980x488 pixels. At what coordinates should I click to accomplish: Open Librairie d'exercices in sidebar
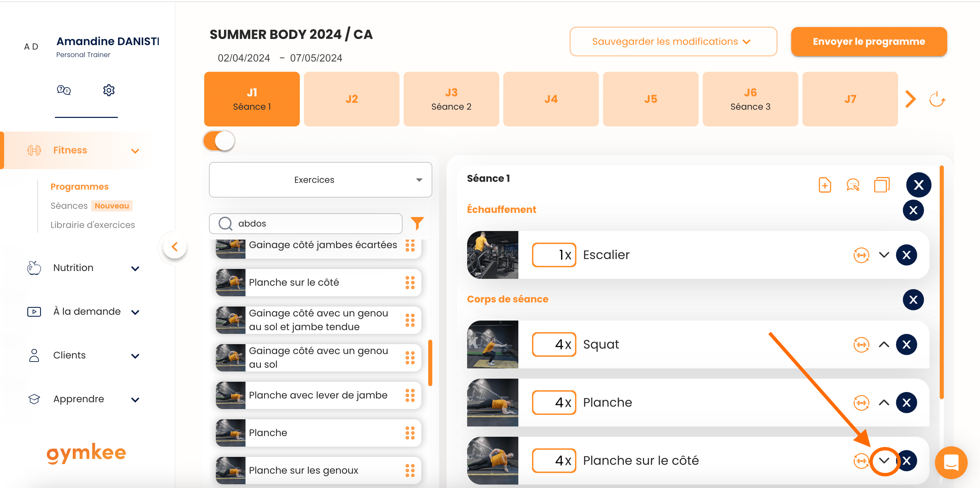pos(93,225)
